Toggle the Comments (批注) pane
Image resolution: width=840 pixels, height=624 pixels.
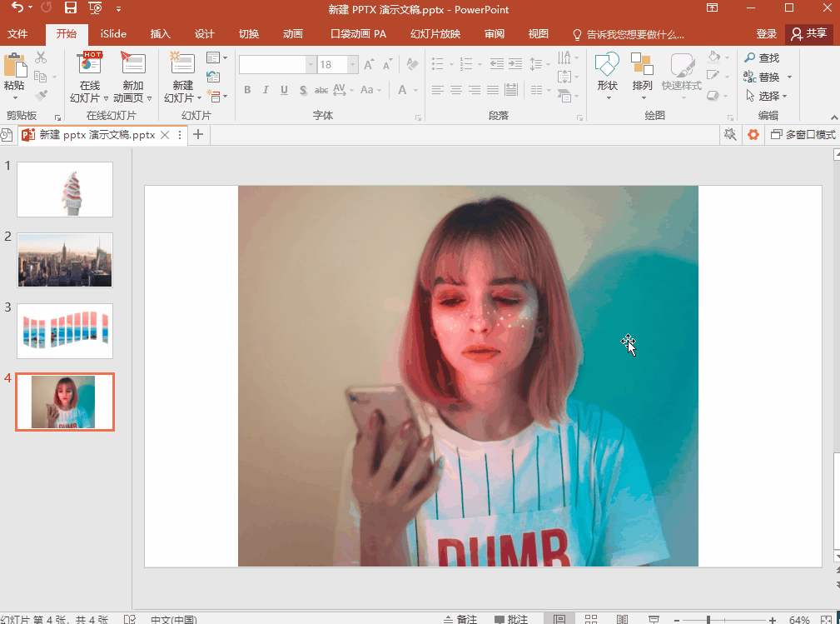click(511, 619)
